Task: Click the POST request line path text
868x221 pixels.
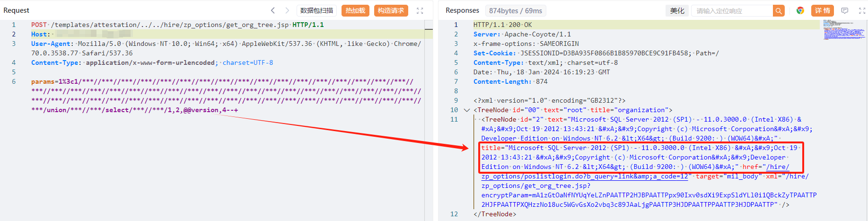Action: point(169,25)
